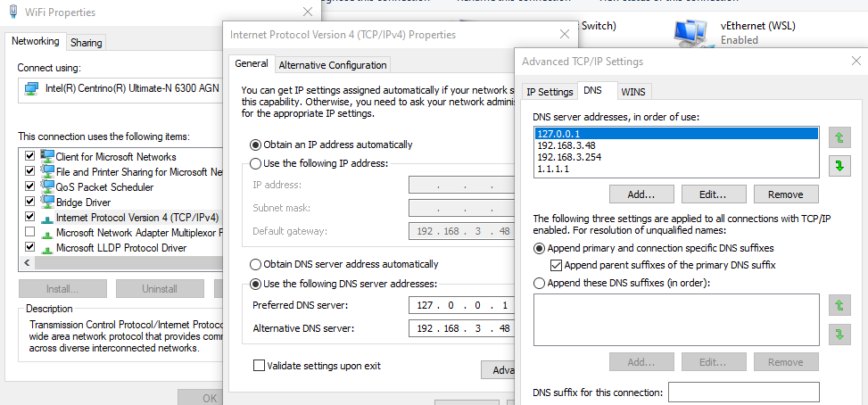Click Edit under DNS server addresses
The image size is (868, 405).
click(x=714, y=194)
